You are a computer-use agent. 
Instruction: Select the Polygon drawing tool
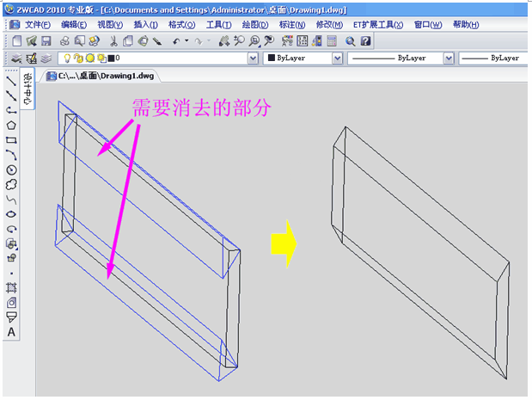pos(11,125)
